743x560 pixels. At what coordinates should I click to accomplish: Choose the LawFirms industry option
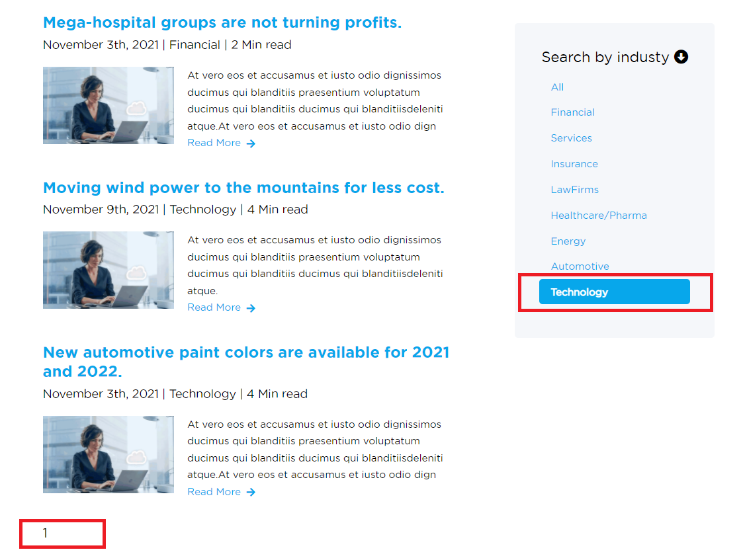574,189
